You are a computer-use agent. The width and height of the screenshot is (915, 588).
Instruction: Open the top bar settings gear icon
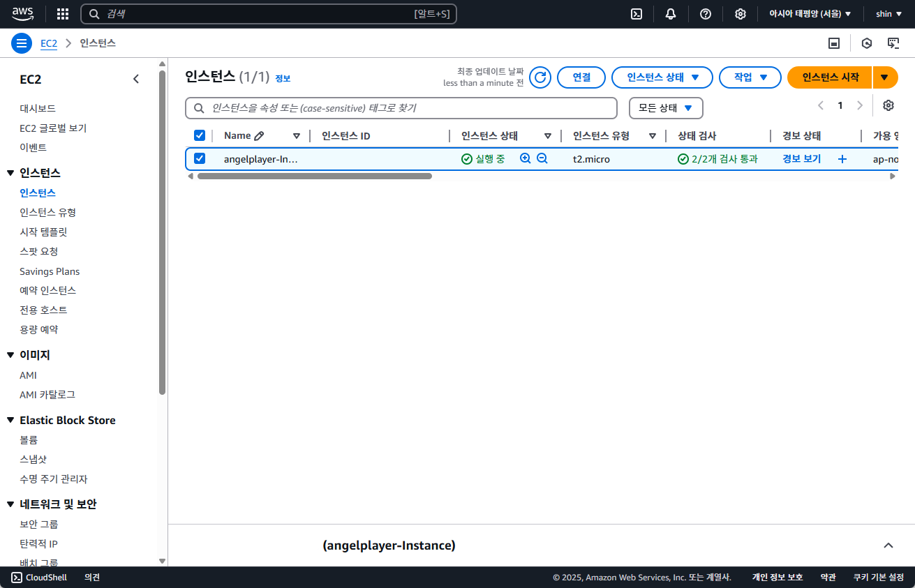741,14
